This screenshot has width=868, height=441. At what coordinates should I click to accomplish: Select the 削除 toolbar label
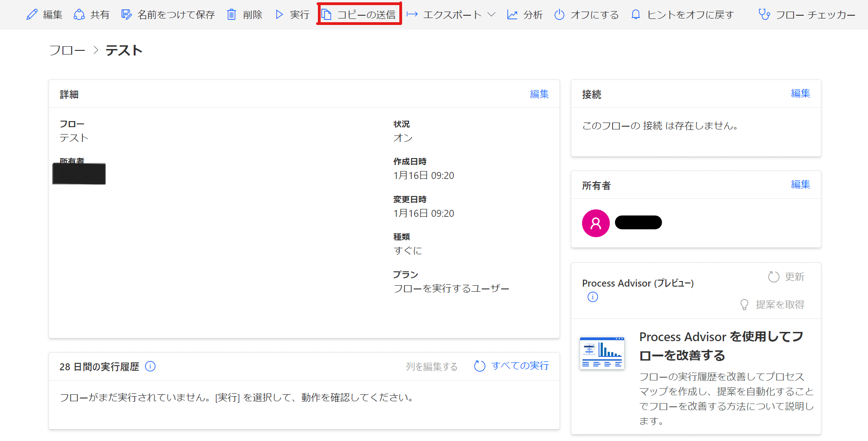pos(253,15)
